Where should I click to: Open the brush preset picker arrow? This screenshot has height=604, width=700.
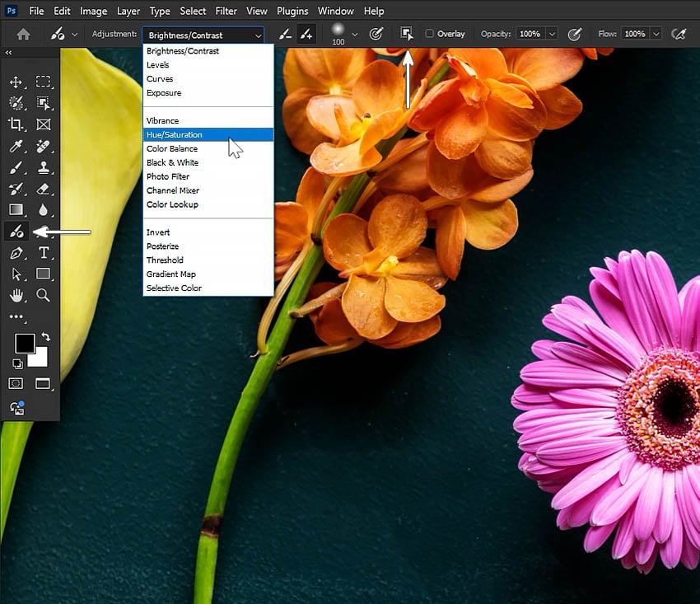355,34
